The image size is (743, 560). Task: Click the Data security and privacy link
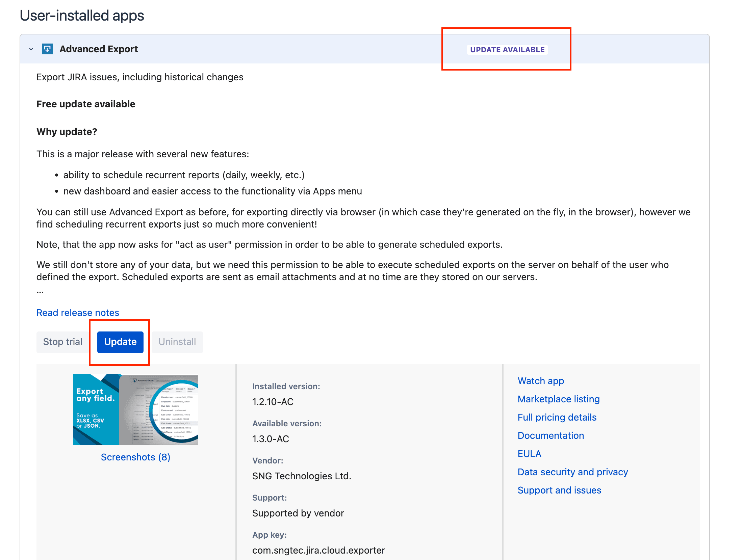click(573, 472)
